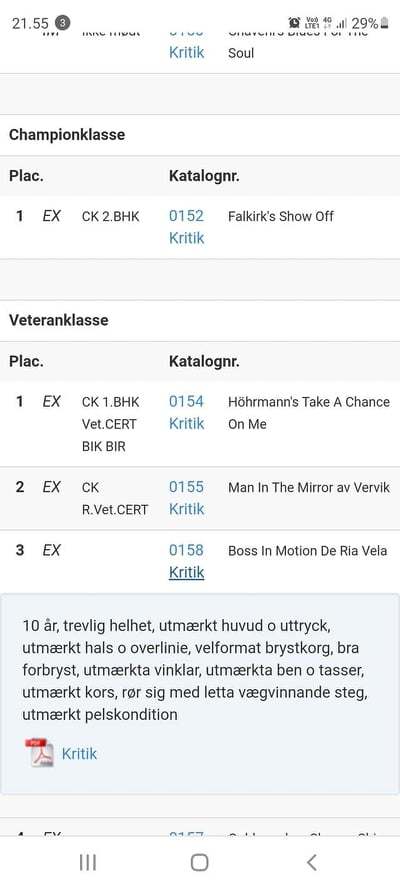Select the Veteranklasse section heading
400x889 pixels.
pos(58,320)
